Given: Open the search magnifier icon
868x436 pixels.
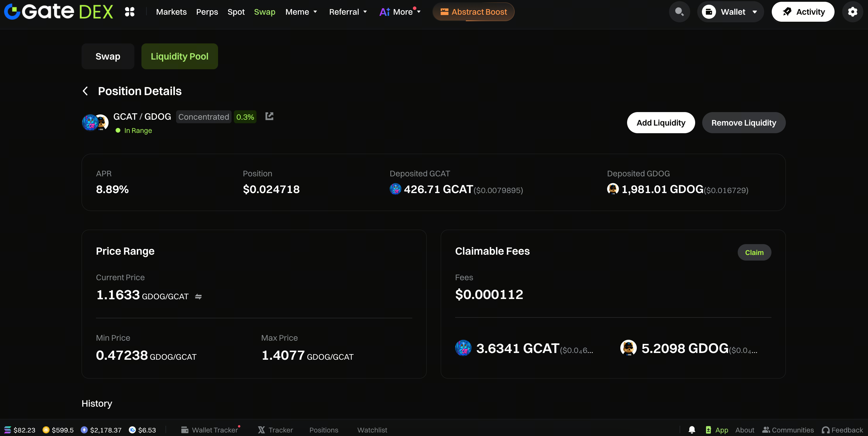Looking at the screenshot, I should pos(679,12).
